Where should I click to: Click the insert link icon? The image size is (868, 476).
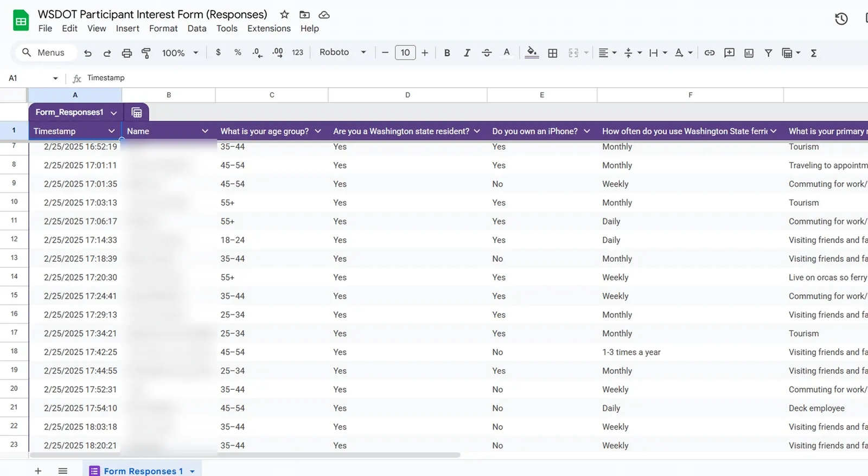(709, 53)
